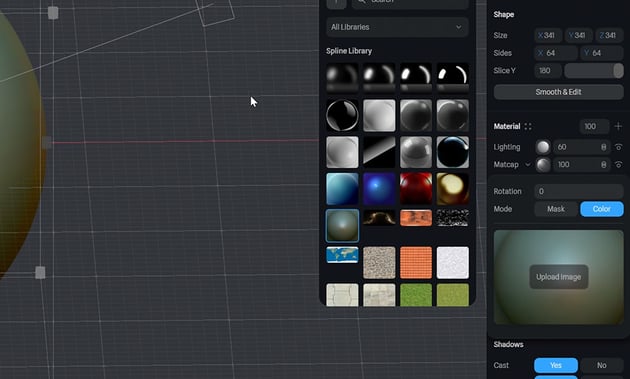Choose the teal blue sphere matcap
Image resolution: width=630 pixels, height=379 pixels.
click(x=342, y=189)
